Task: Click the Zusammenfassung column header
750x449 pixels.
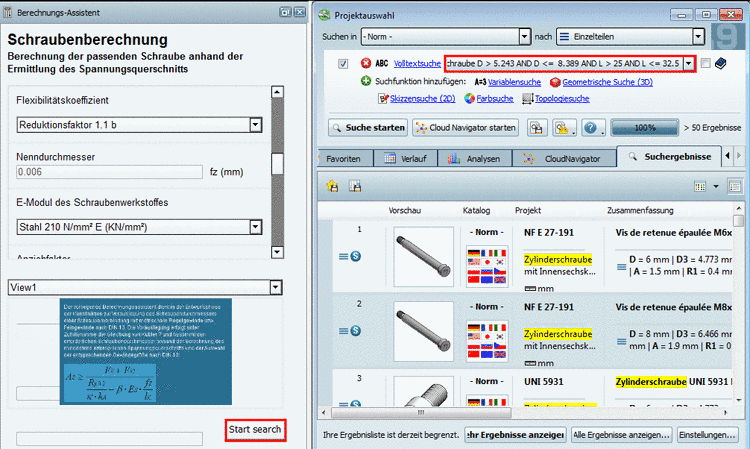Action: [x=640, y=210]
